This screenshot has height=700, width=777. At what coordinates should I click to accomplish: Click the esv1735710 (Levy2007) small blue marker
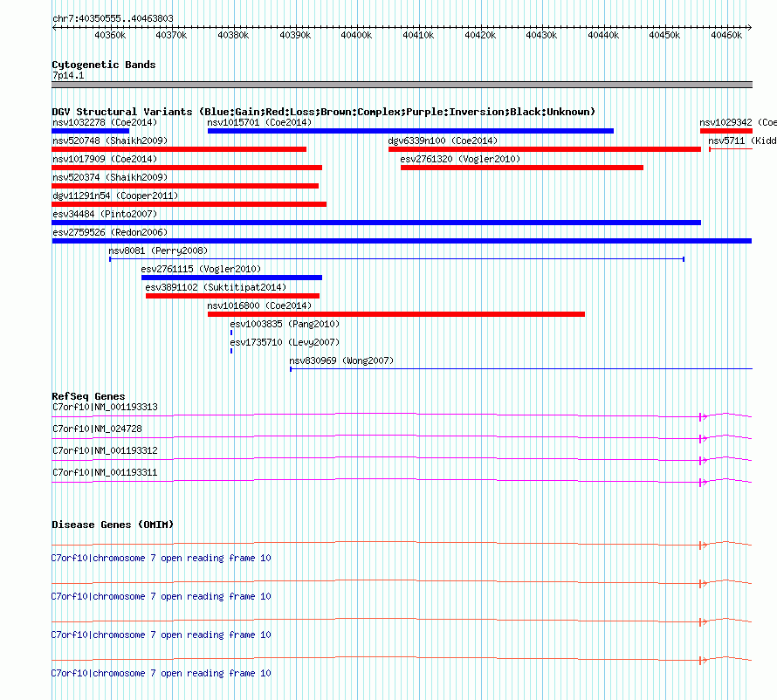231,351
